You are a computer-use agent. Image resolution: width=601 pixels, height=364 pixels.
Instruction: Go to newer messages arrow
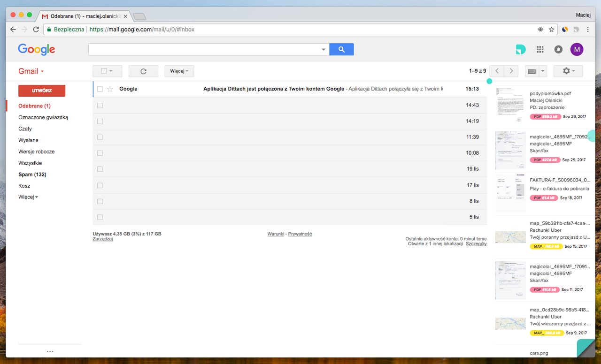(497, 71)
